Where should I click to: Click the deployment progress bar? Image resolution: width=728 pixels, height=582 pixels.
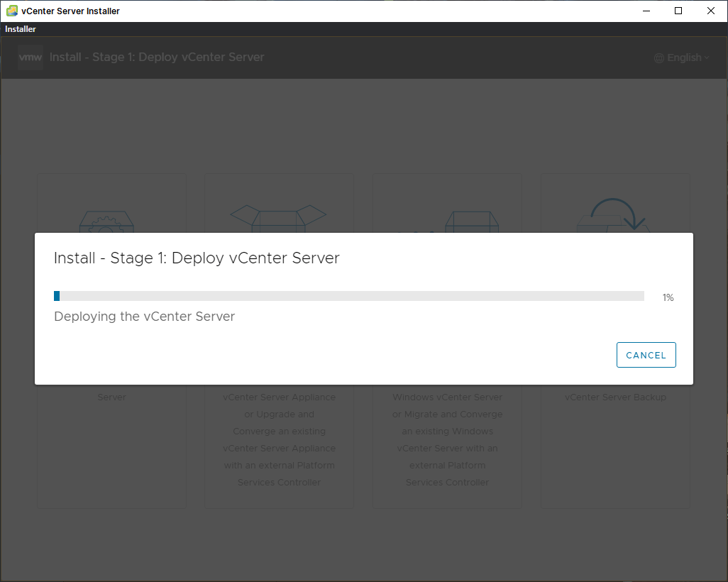[x=349, y=296]
